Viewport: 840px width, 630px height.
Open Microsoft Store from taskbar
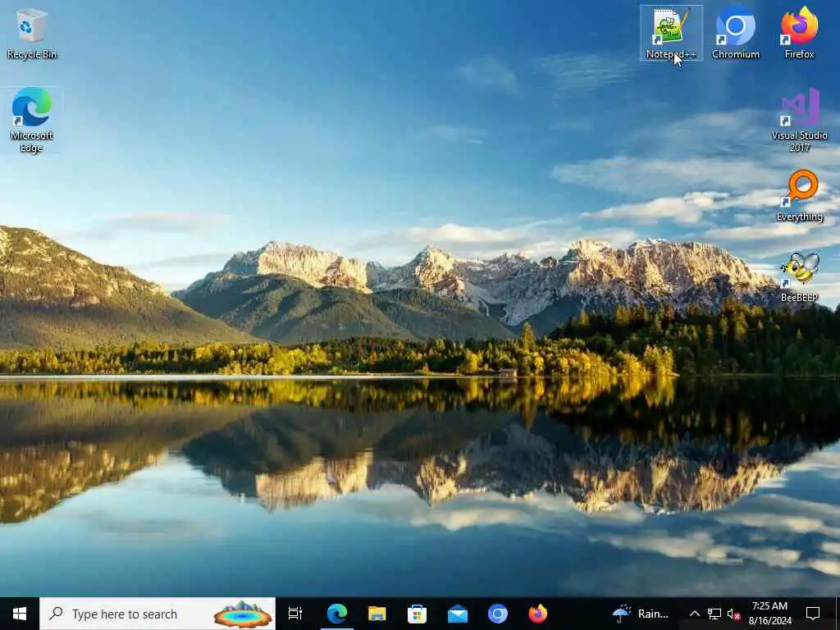(x=417, y=614)
